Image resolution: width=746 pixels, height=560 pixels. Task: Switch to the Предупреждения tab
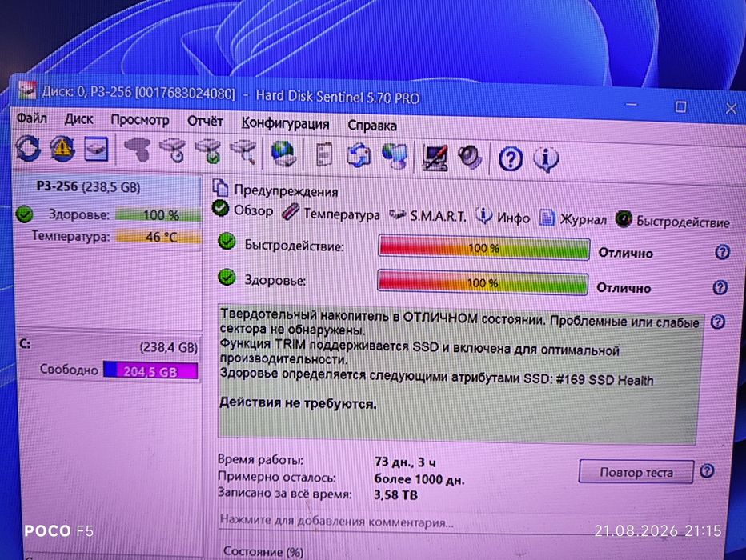[275, 190]
